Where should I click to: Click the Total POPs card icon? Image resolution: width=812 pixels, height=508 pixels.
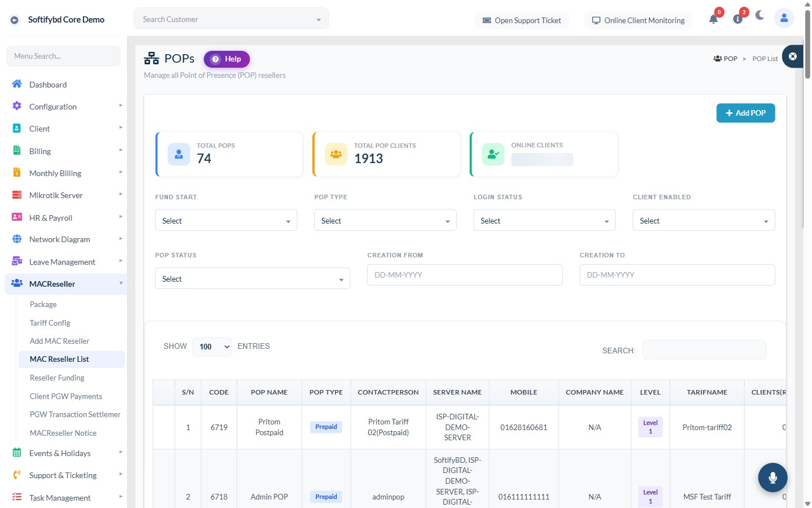pyautogui.click(x=179, y=154)
